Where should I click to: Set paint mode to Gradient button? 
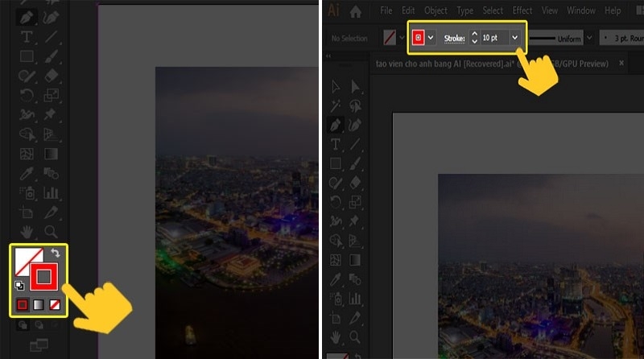coord(38,305)
